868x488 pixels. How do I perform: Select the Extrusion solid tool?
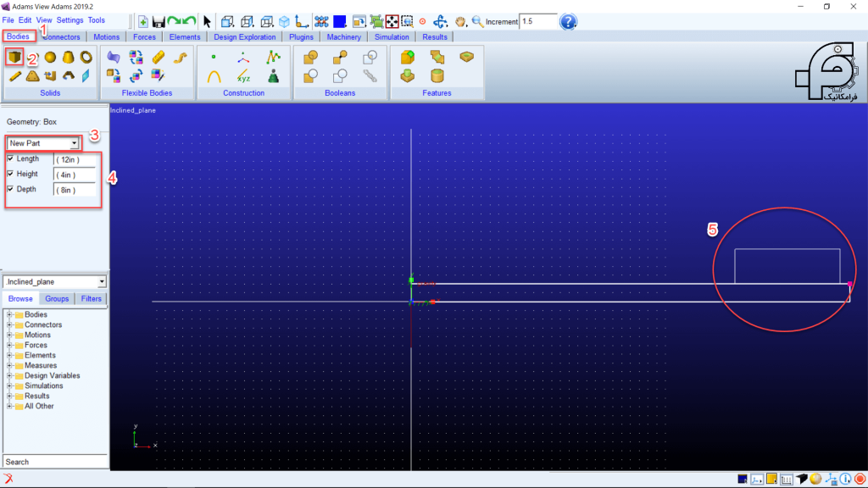(50, 75)
